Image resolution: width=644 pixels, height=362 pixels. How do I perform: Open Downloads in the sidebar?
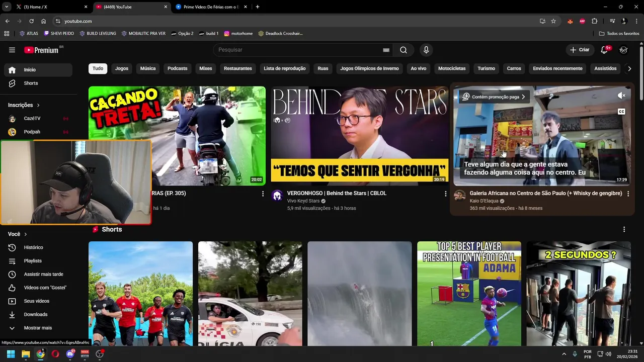tap(38, 314)
